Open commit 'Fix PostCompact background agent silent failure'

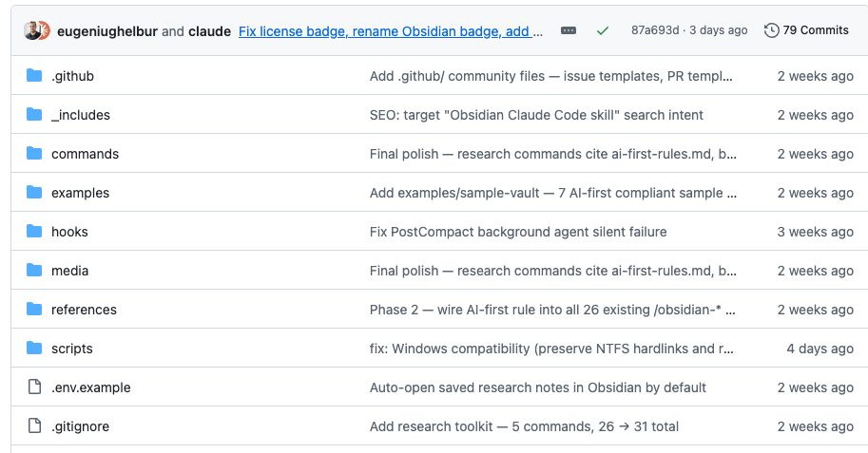pos(518,232)
